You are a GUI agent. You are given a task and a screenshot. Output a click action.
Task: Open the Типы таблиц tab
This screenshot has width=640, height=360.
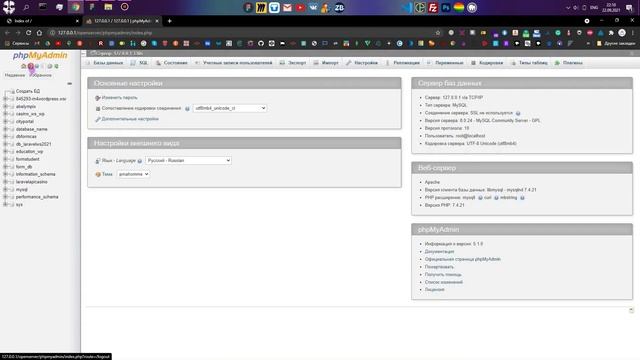(529, 63)
